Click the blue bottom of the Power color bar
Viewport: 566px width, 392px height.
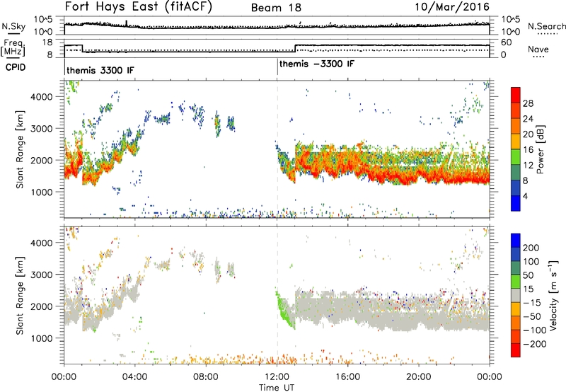click(516, 204)
